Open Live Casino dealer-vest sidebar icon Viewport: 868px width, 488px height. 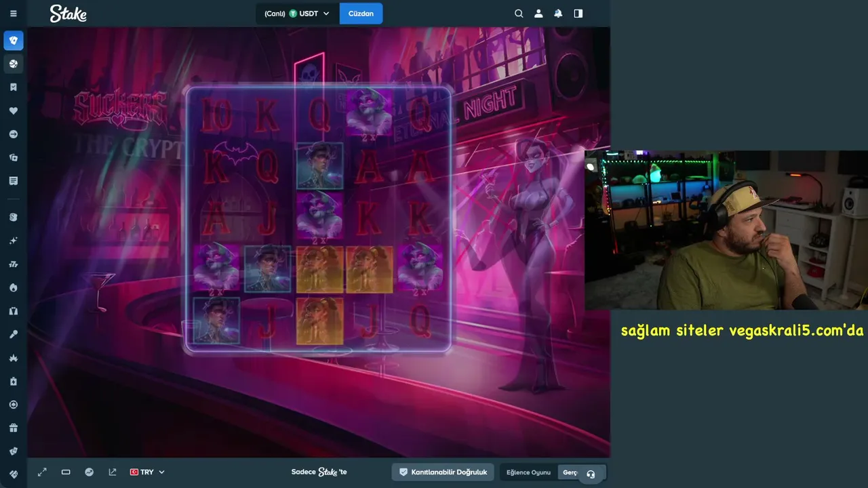pos(14,311)
